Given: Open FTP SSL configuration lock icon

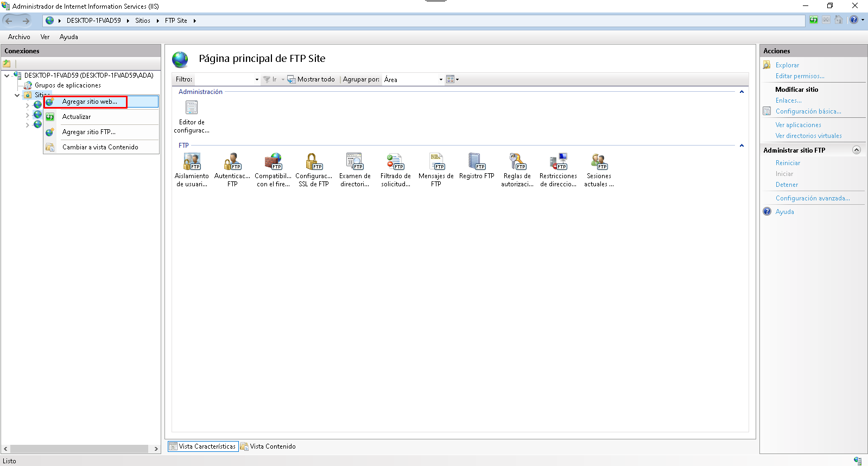Looking at the screenshot, I should pos(314,162).
